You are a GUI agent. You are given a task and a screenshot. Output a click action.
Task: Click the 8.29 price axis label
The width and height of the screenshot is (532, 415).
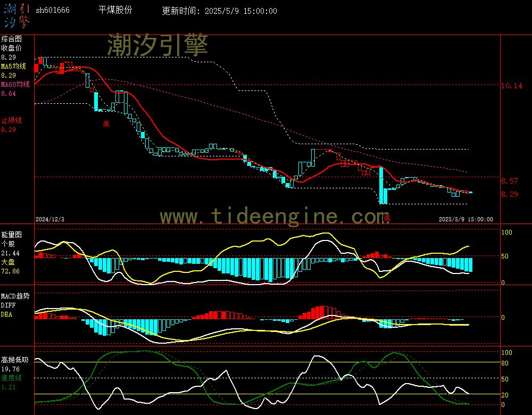coord(510,194)
